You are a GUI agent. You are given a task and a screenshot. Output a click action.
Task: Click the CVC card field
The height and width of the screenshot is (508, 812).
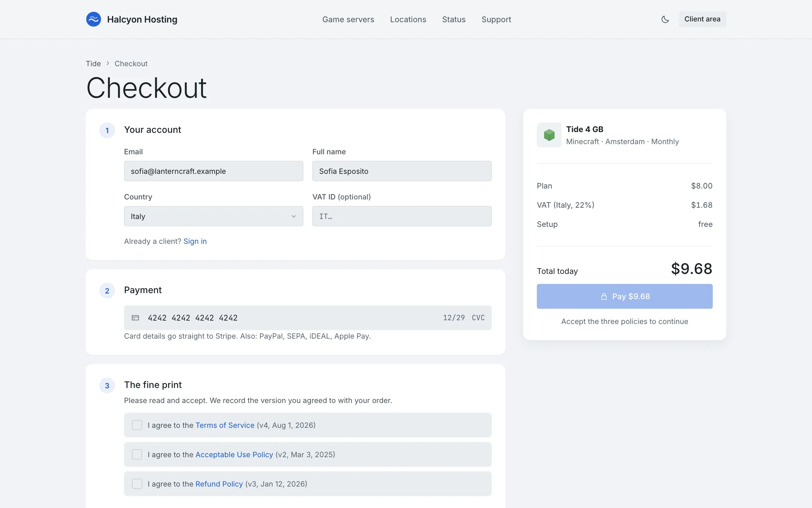pyautogui.click(x=478, y=318)
